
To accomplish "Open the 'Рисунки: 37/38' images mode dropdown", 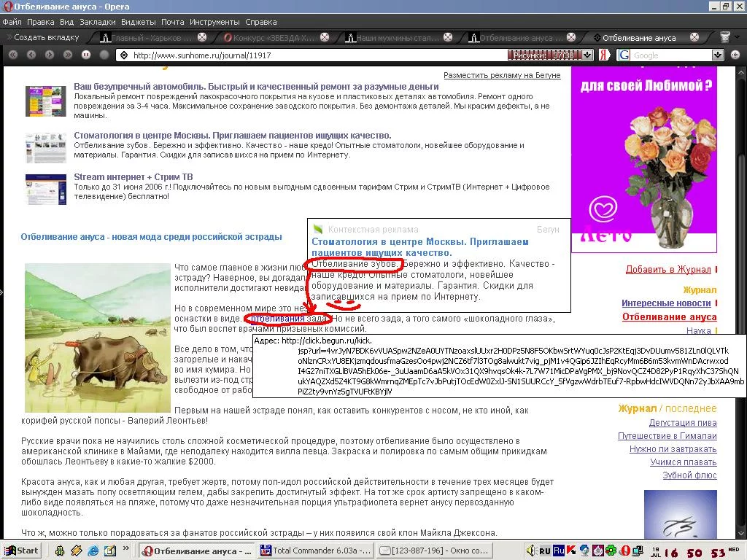I will point(587,55).
